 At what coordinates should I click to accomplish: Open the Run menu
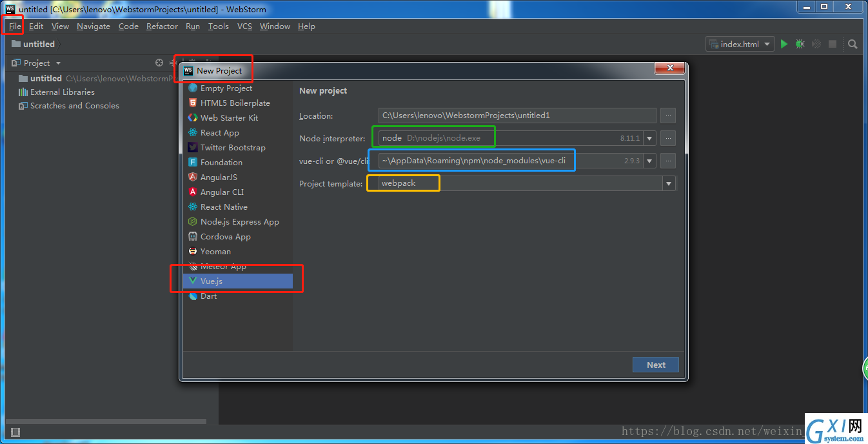click(x=193, y=26)
